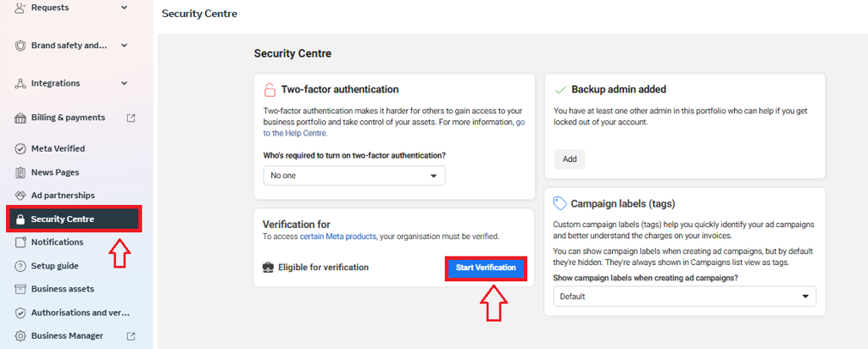868x349 pixels.
Task: Expand the Integrations section chevron
Action: pyautogui.click(x=124, y=84)
